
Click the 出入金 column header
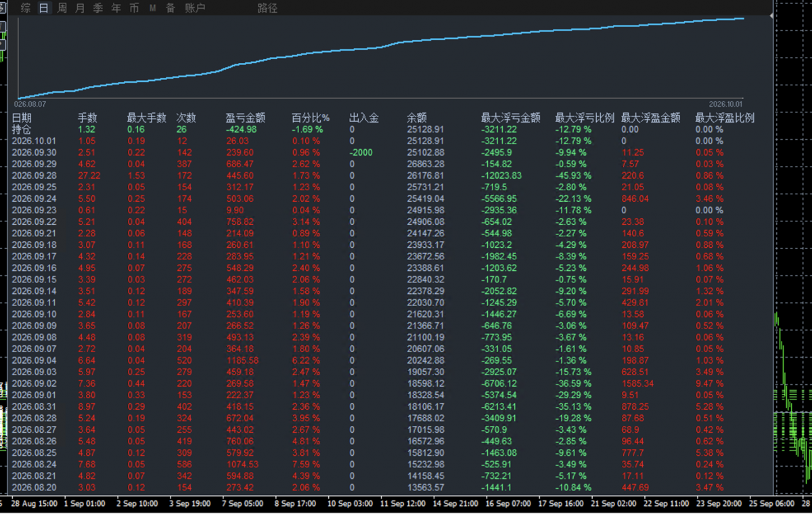(x=364, y=118)
